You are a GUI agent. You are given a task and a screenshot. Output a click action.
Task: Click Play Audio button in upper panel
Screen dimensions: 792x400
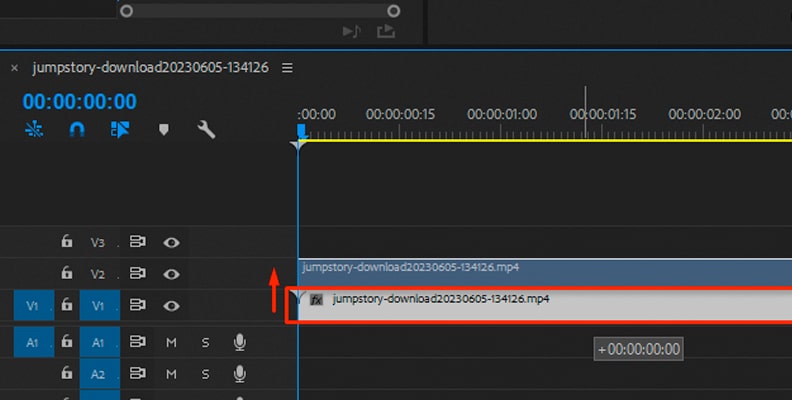click(x=352, y=32)
